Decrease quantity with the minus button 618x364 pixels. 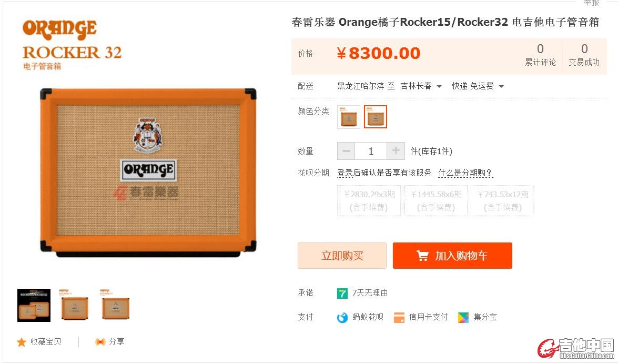pyautogui.click(x=346, y=151)
